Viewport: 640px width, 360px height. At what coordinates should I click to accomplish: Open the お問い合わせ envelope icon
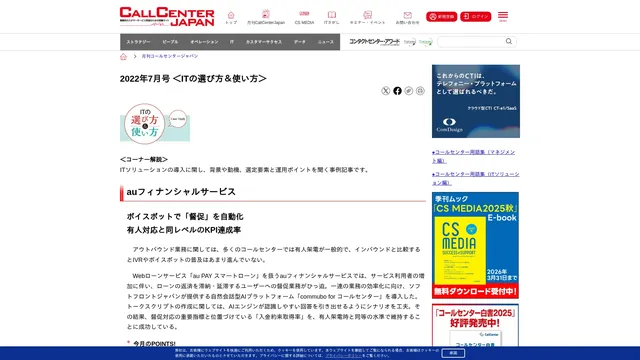[x=407, y=18]
